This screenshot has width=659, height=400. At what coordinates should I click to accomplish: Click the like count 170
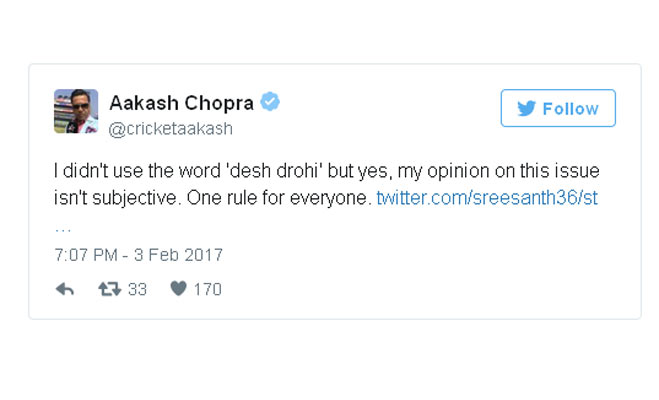click(x=207, y=289)
